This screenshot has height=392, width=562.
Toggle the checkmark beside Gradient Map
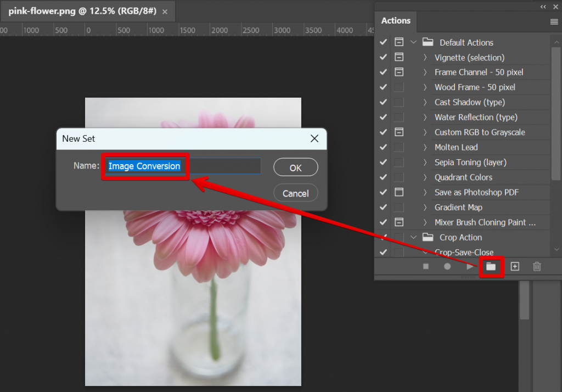coord(383,207)
